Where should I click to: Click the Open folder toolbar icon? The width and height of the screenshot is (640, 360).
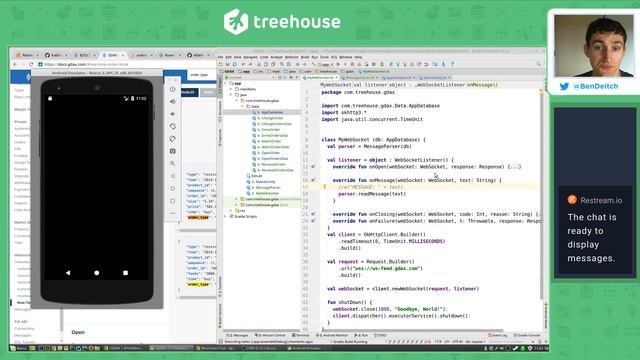pyautogui.click(x=221, y=64)
